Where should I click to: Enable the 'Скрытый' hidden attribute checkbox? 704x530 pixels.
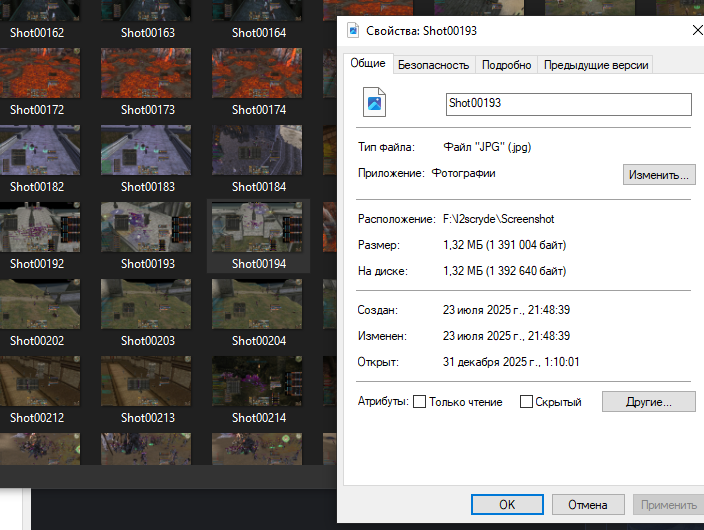pyautogui.click(x=526, y=402)
